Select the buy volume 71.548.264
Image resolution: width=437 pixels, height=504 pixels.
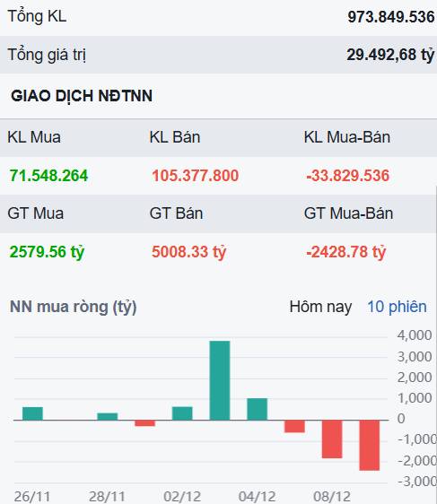click(x=48, y=176)
